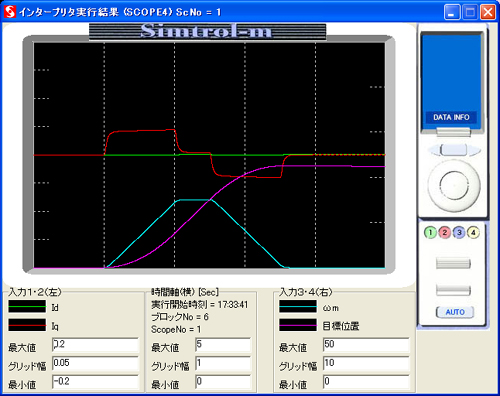This screenshot has height=396, width=500.
Task: Click the small button under the DATA INFO screen
Action: 453,132
